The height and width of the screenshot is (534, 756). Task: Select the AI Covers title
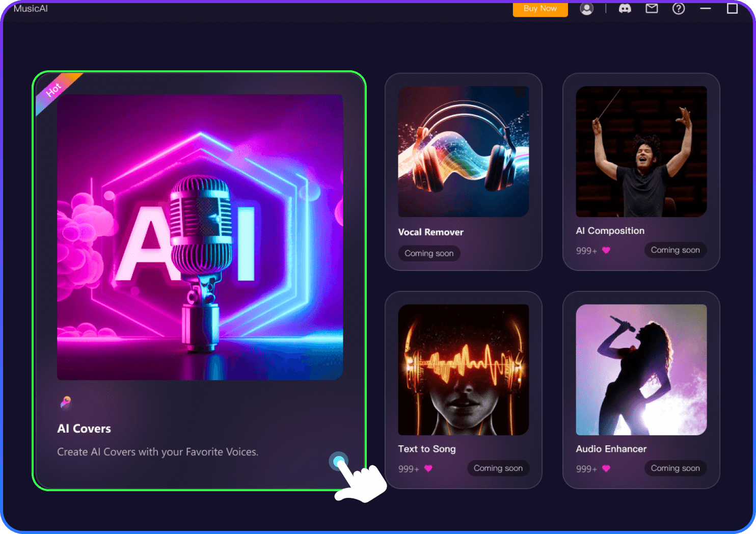tap(84, 429)
